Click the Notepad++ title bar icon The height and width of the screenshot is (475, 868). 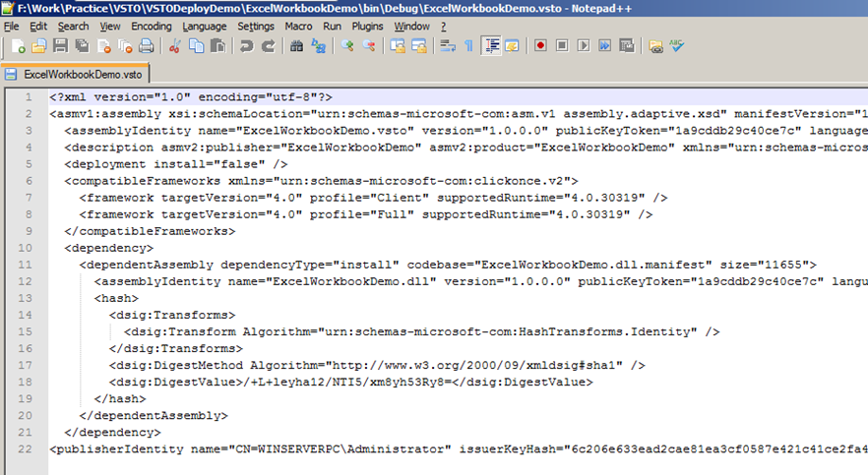[8, 8]
